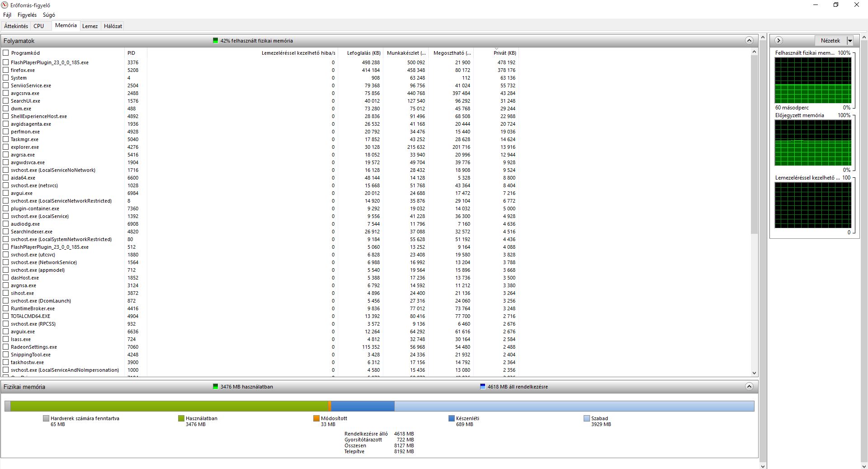868x469 pixels.
Task: Sort by the Privát (KB) column header
Action: 496,53
